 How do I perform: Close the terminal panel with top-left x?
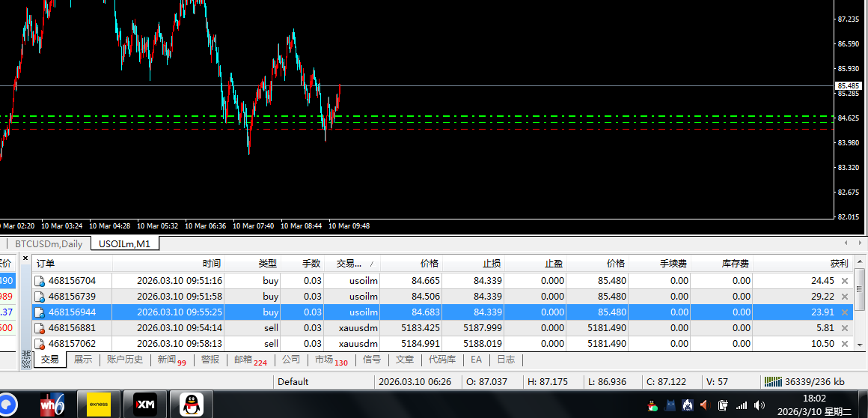pos(25,258)
